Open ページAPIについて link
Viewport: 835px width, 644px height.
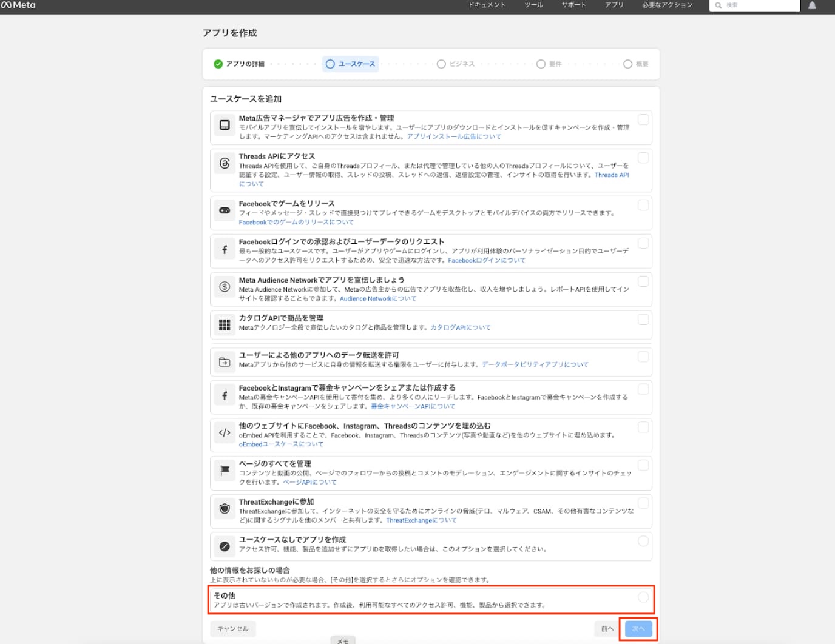click(309, 483)
